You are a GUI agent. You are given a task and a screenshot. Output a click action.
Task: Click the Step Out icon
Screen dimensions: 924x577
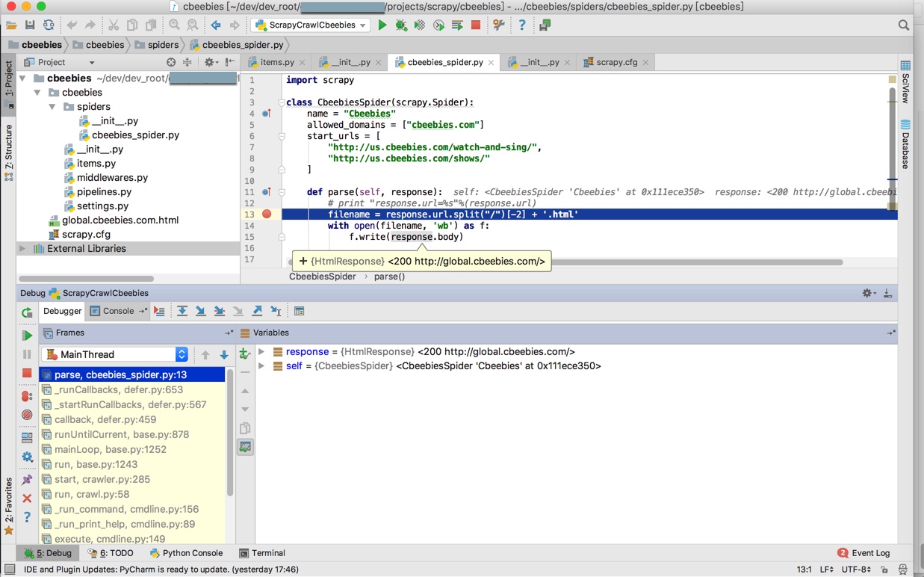point(257,311)
